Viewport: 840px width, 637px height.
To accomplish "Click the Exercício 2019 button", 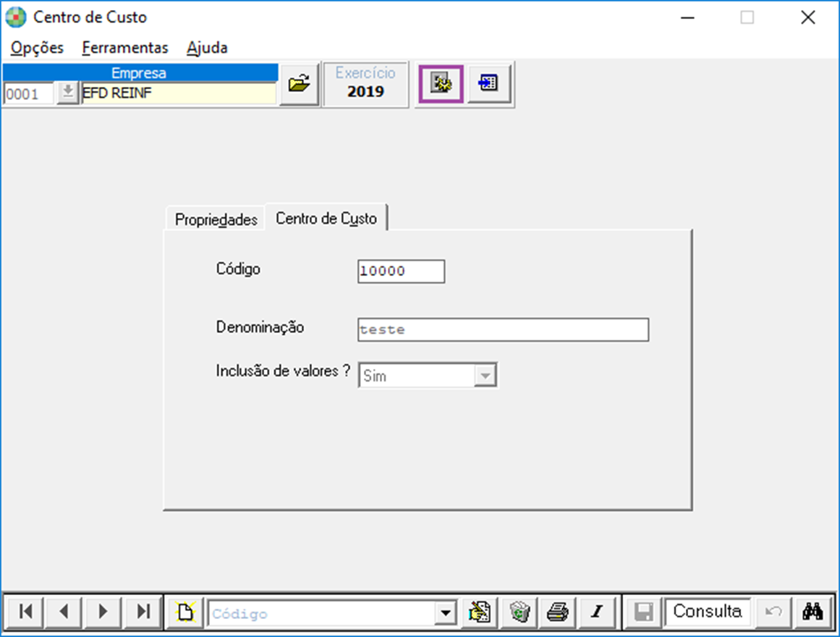I will pos(366,83).
